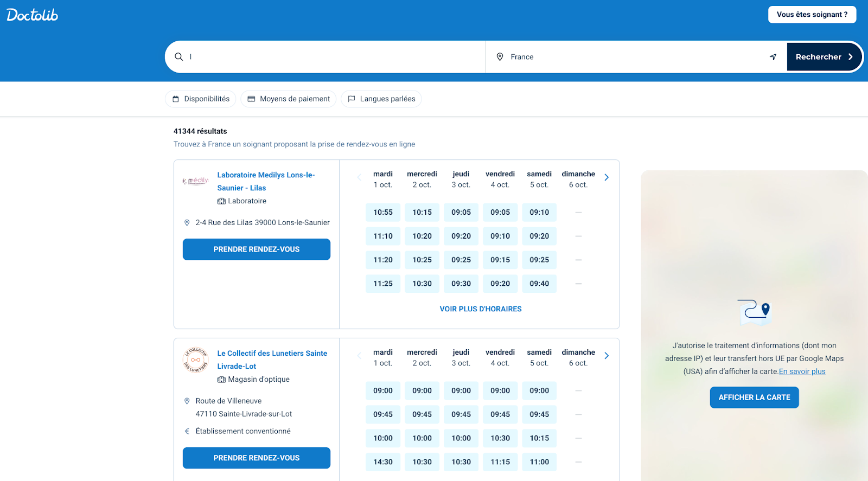Click the geolocation arrow icon
Screen dimensions: 868x481
(x=773, y=57)
